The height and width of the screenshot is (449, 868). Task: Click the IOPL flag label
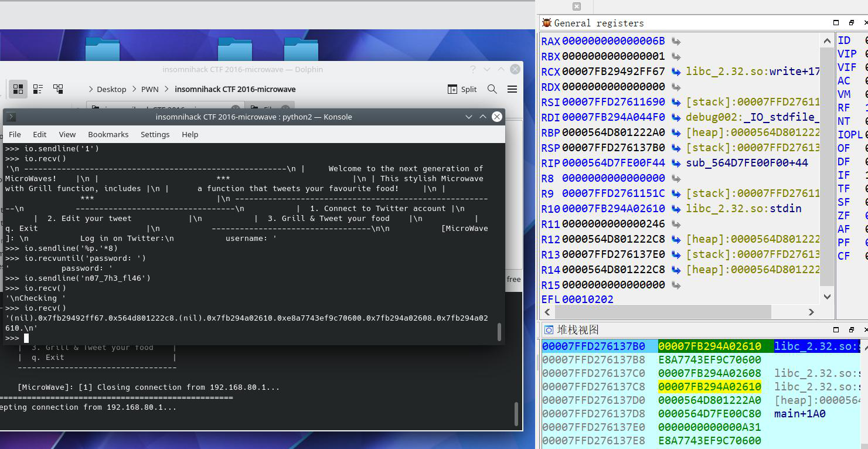[850, 135]
